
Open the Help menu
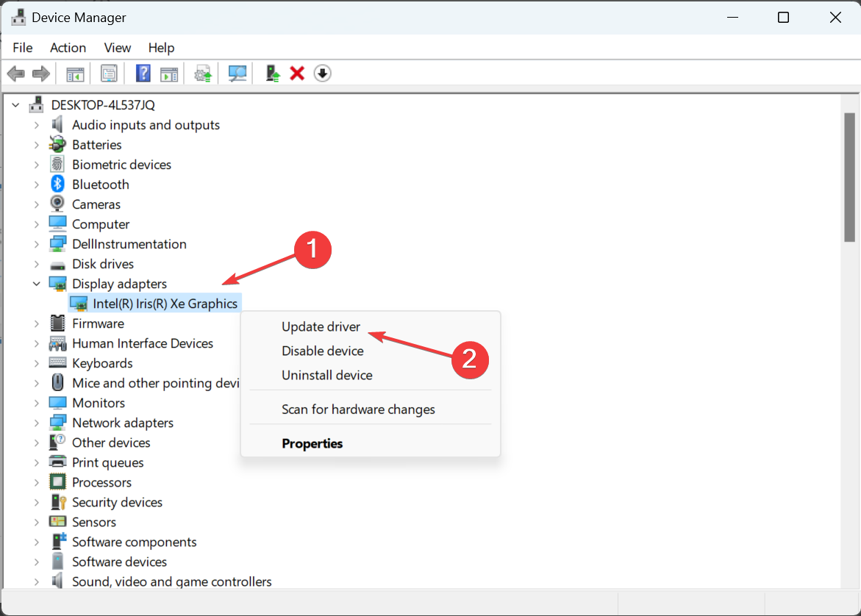pyautogui.click(x=162, y=48)
